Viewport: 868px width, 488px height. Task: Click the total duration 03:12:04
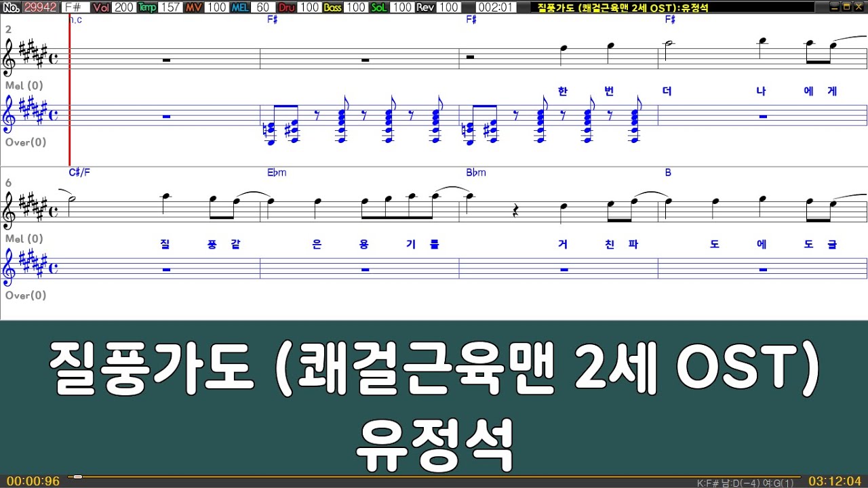coord(835,481)
